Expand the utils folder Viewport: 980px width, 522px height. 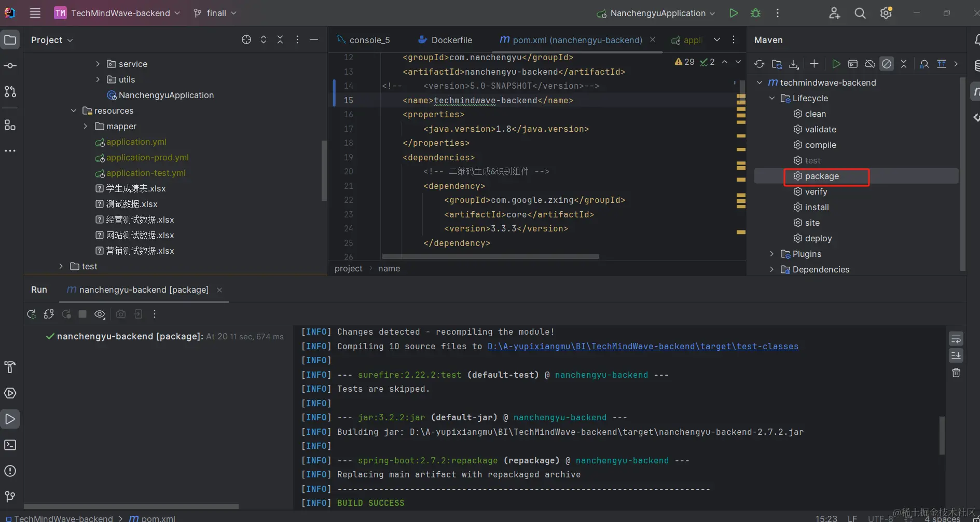tap(98, 79)
